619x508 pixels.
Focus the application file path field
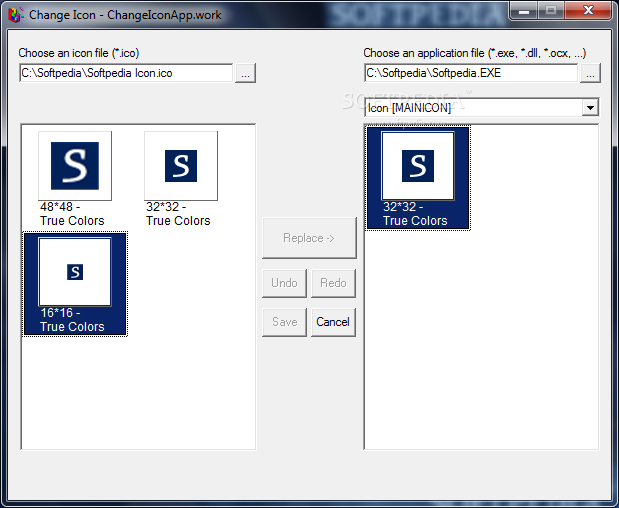coord(471,73)
